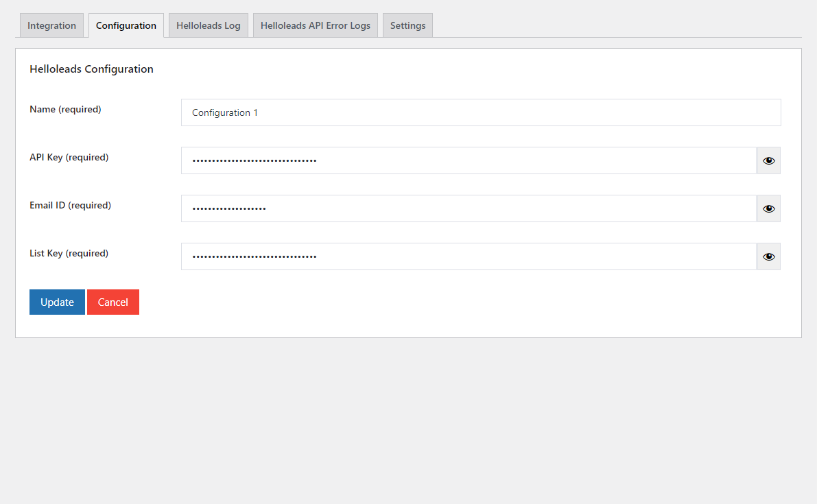Show the Email ID using eye icon

[x=768, y=208]
